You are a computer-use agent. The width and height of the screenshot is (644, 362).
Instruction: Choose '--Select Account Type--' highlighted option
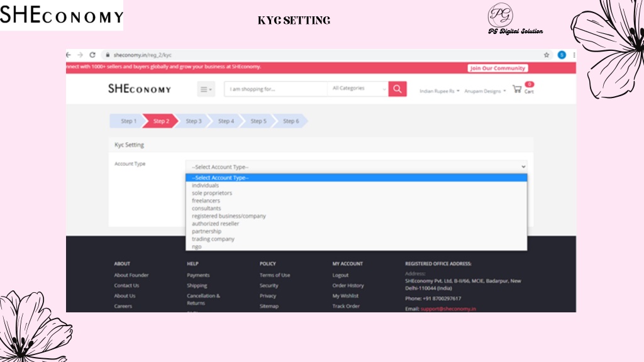356,178
